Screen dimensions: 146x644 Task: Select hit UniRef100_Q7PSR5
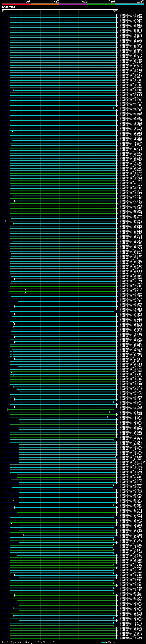(x=131, y=439)
